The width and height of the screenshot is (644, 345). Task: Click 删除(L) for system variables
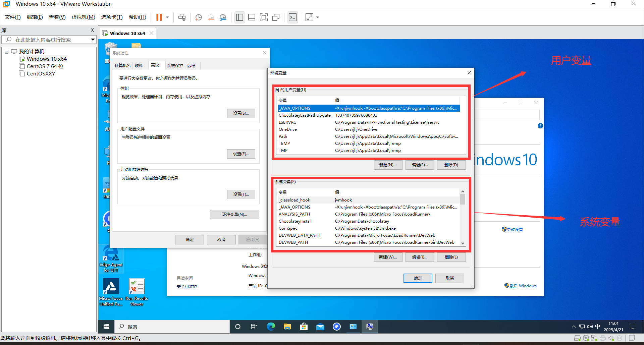pyautogui.click(x=451, y=257)
